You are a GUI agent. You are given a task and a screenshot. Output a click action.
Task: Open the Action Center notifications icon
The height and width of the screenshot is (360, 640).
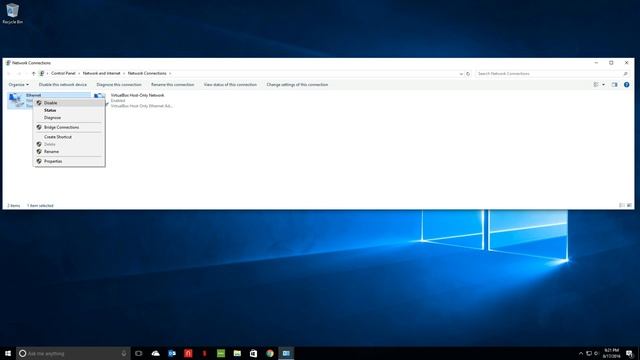[629, 353]
